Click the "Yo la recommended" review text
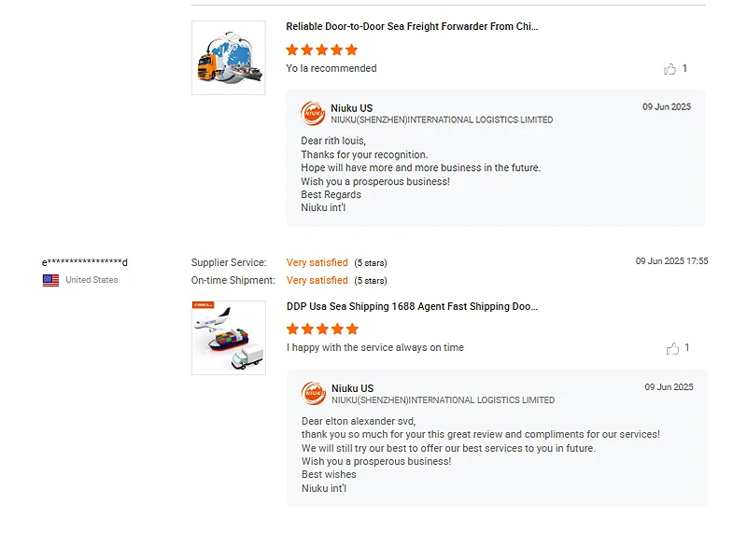The height and width of the screenshot is (560, 747). pos(331,68)
